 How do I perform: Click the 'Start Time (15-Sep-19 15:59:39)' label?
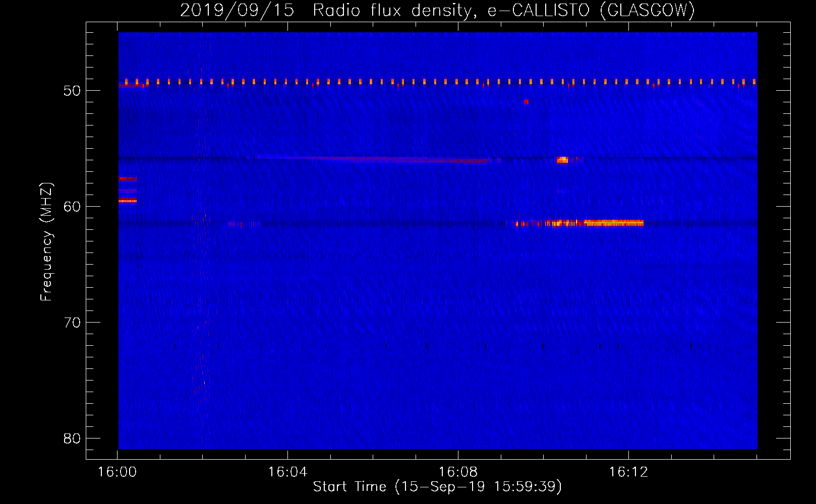437,486
